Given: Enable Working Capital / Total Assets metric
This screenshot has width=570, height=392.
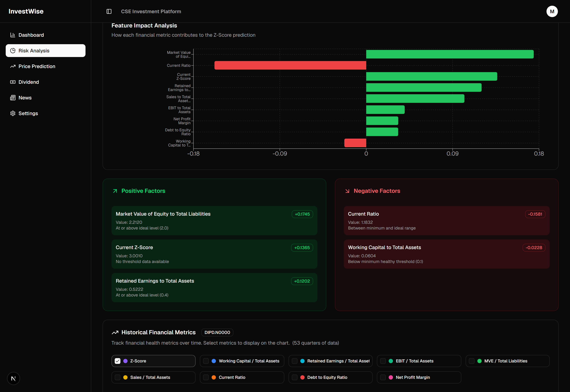Looking at the screenshot, I should click(206, 361).
